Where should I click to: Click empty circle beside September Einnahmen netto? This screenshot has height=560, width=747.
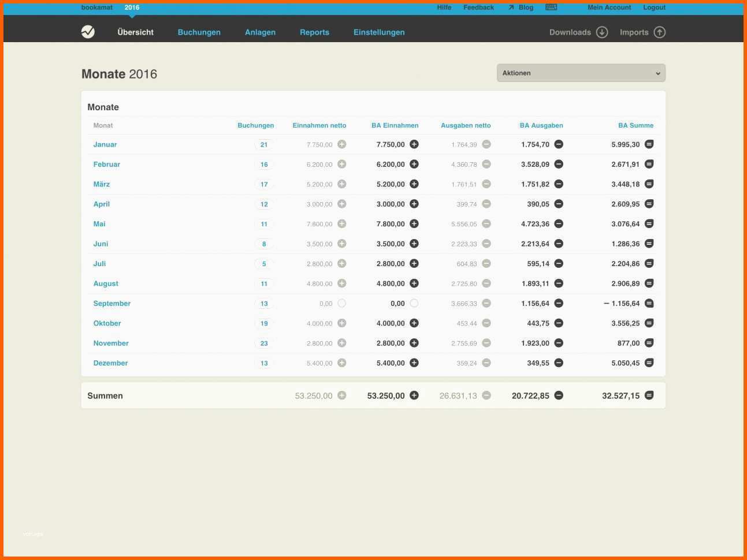(342, 303)
